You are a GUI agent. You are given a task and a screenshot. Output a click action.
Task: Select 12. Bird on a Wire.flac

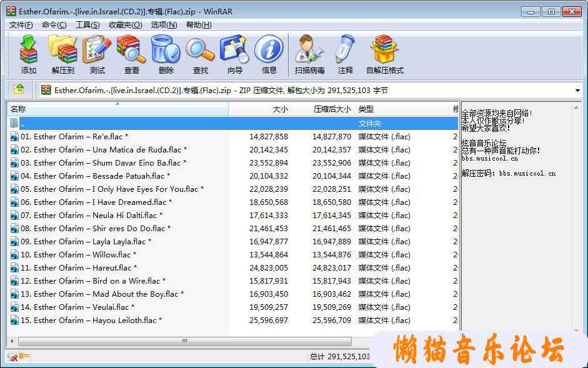[x=93, y=281]
